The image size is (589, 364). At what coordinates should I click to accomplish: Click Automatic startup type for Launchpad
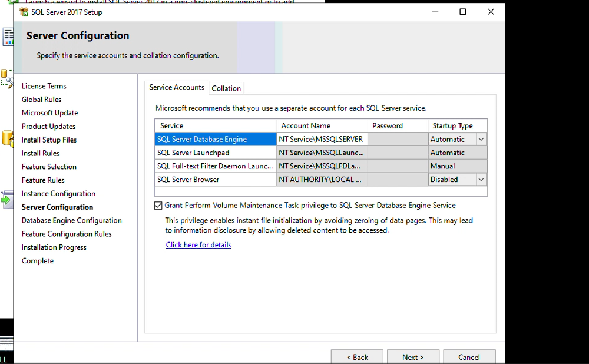pos(458,153)
